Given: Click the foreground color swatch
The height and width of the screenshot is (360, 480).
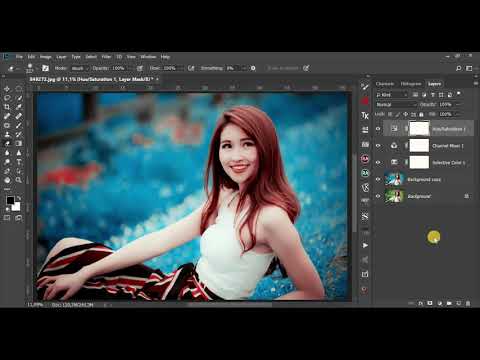Looking at the screenshot, I should tap(10, 200).
